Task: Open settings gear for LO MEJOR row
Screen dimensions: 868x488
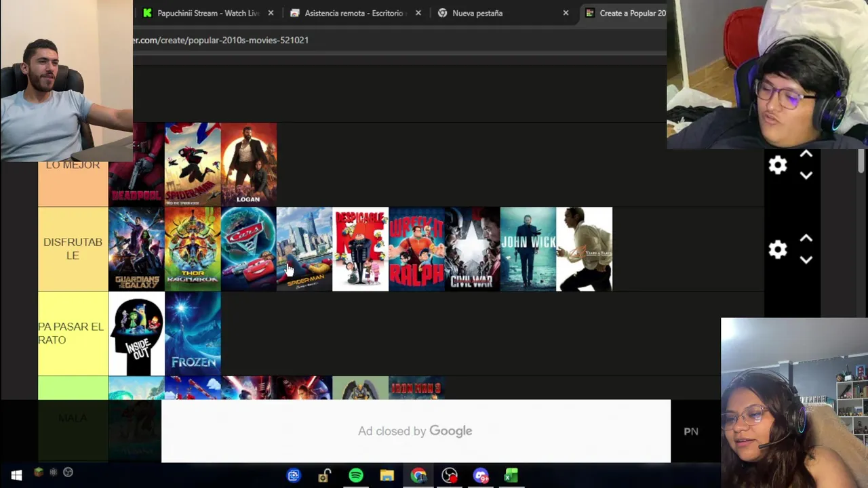Action: click(x=778, y=165)
